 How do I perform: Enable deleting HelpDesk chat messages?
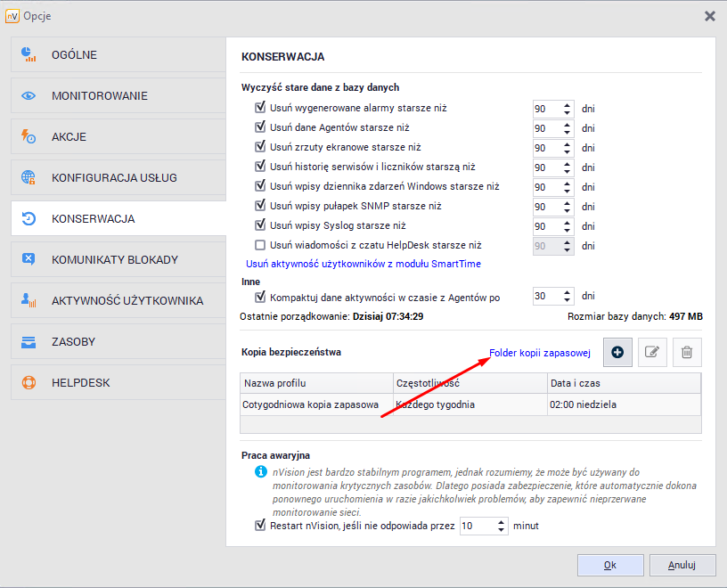tap(260, 245)
